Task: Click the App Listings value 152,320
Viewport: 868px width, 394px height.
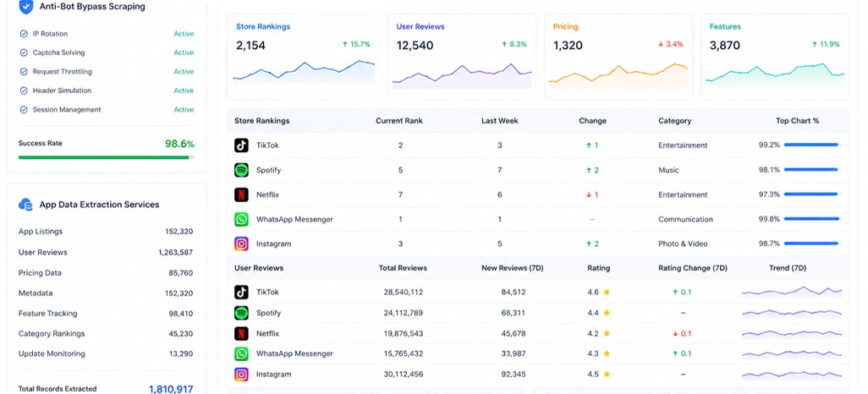Action: [x=179, y=232]
